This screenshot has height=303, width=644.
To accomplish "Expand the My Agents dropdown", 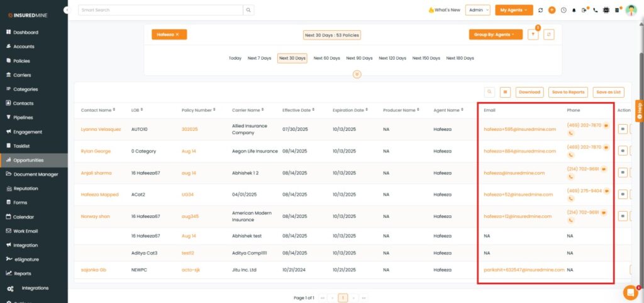I will pos(513,10).
